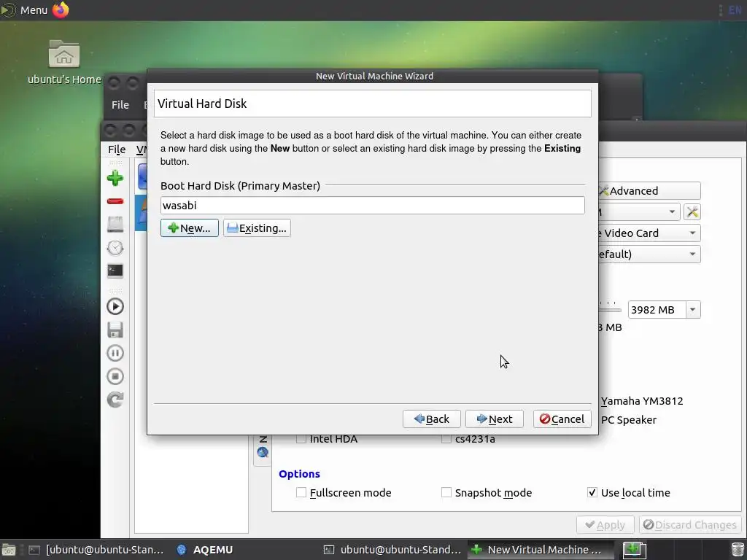This screenshot has width=747, height=560.
Task: Toggle the cs4231a checkbox
Action: (x=446, y=438)
